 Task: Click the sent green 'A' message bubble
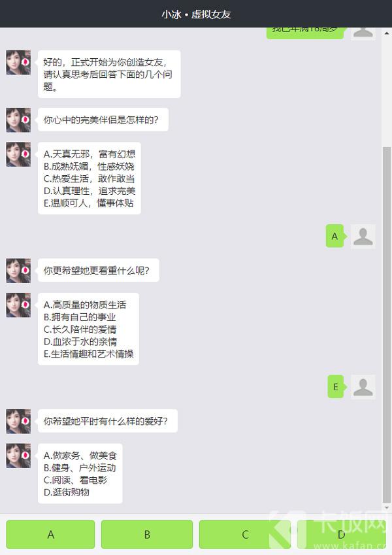point(335,236)
